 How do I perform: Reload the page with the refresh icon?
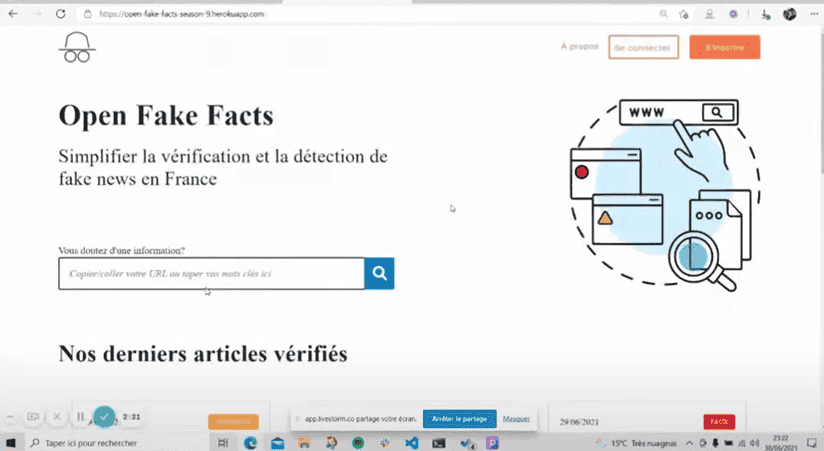pos(61,14)
